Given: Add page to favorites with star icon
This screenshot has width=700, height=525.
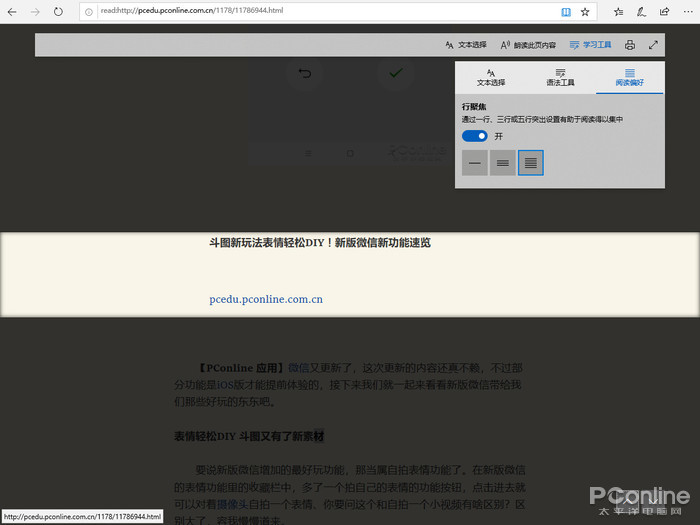Looking at the screenshot, I should click(585, 12).
